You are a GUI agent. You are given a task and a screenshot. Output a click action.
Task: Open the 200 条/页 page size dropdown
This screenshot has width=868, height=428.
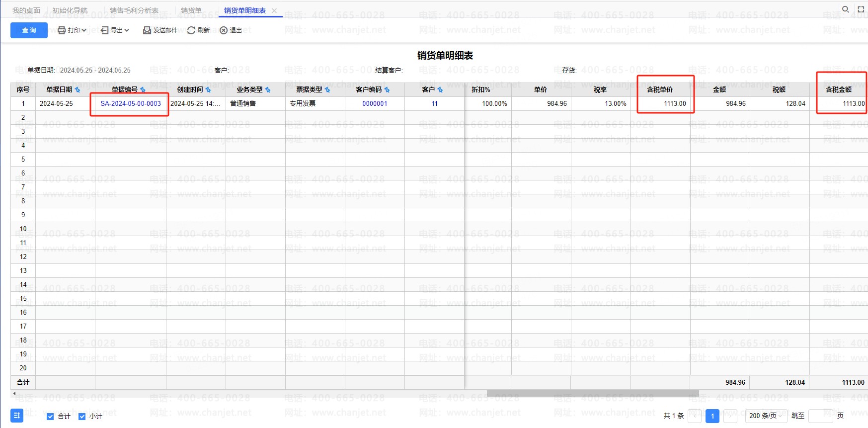pos(766,416)
